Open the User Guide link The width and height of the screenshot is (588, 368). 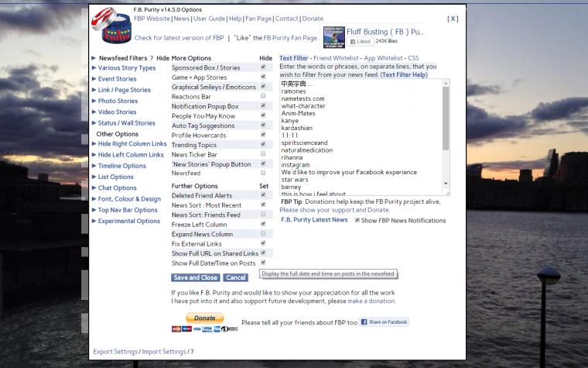click(209, 18)
